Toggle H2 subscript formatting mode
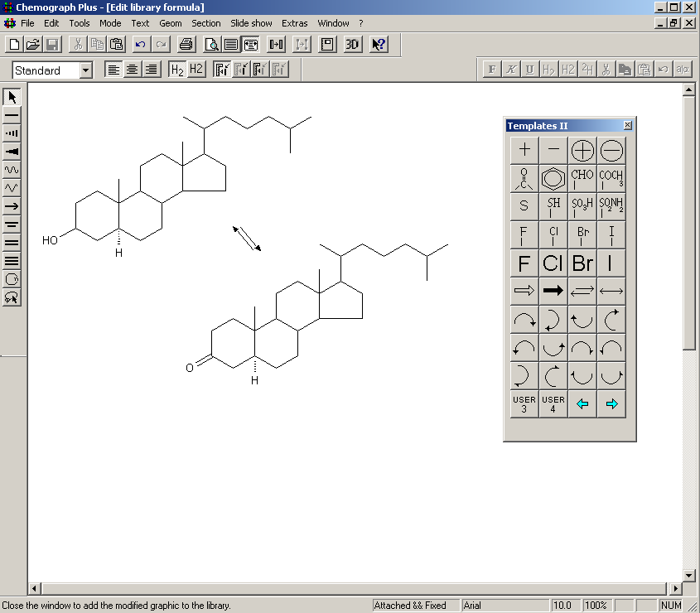Image resolution: width=700 pixels, height=613 pixels. [x=177, y=70]
